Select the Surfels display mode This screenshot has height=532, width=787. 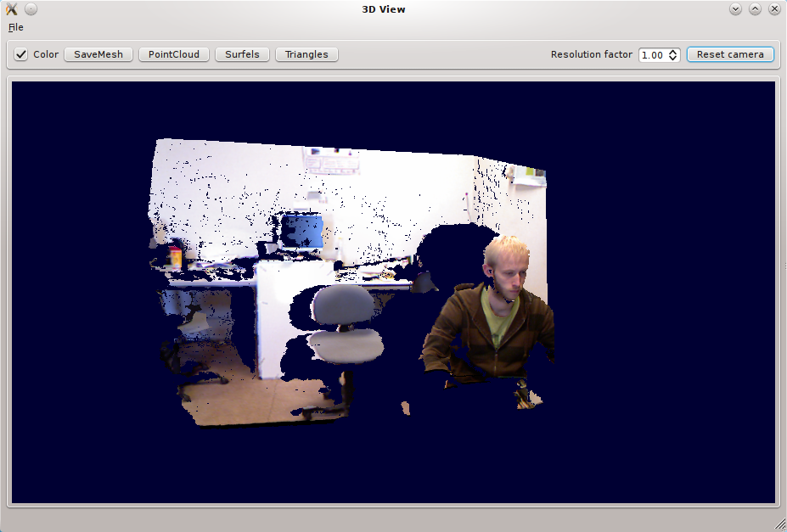(x=242, y=54)
